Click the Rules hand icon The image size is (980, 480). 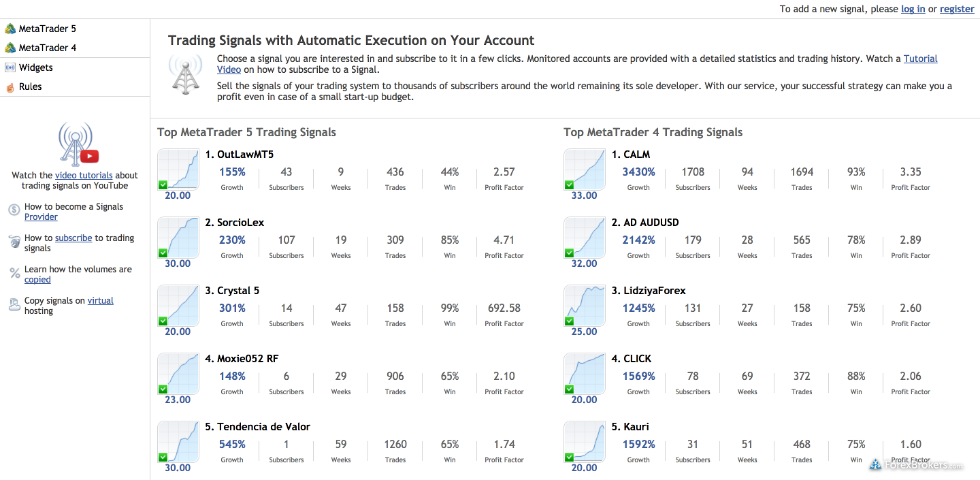coord(10,87)
